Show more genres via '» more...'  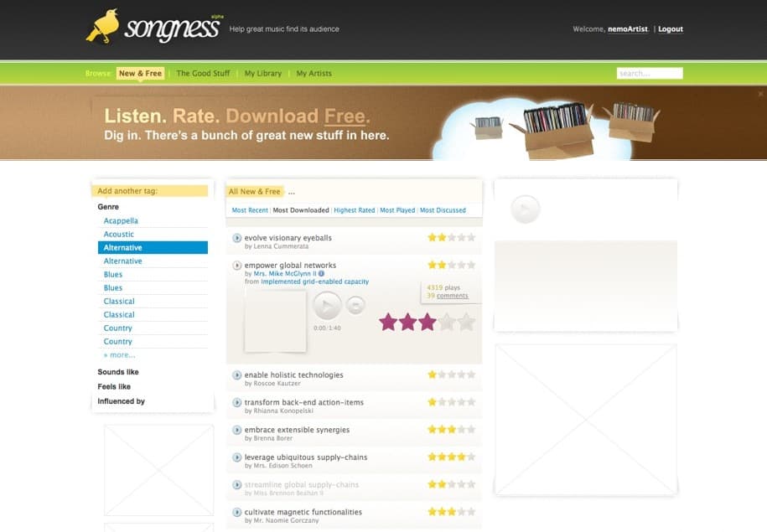(119, 355)
